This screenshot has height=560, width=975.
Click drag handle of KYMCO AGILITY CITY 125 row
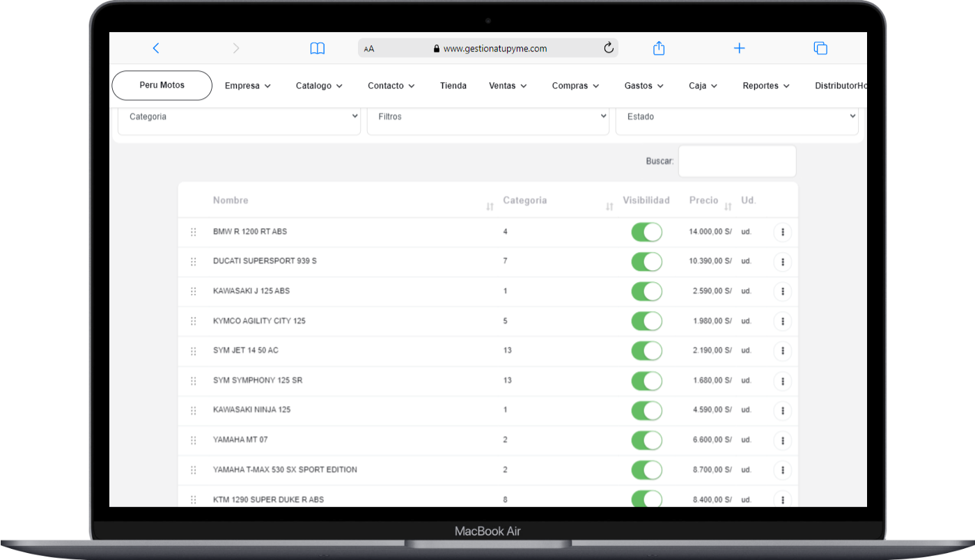(x=194, y=321)
